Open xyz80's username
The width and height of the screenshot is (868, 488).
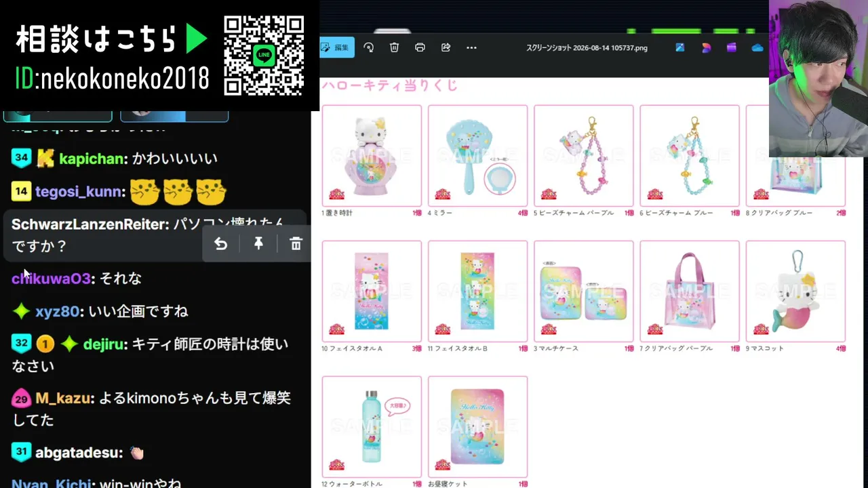[x=57, y=312]
